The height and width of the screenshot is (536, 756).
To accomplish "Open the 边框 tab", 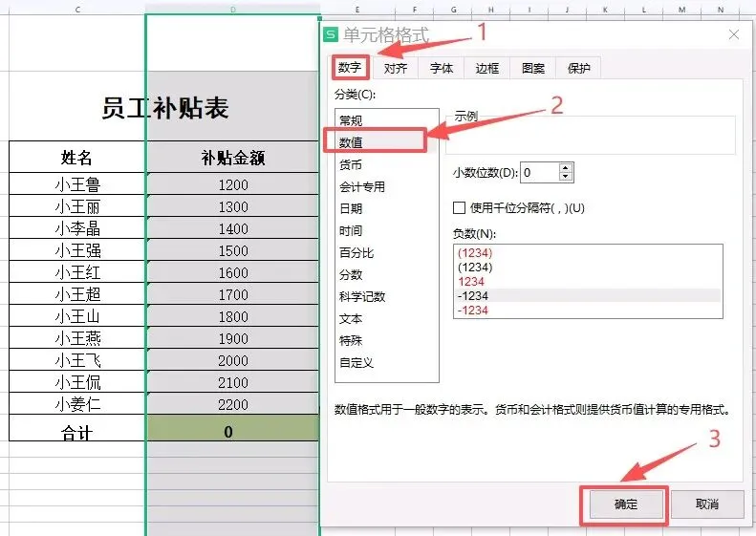I will coord(487,68).
